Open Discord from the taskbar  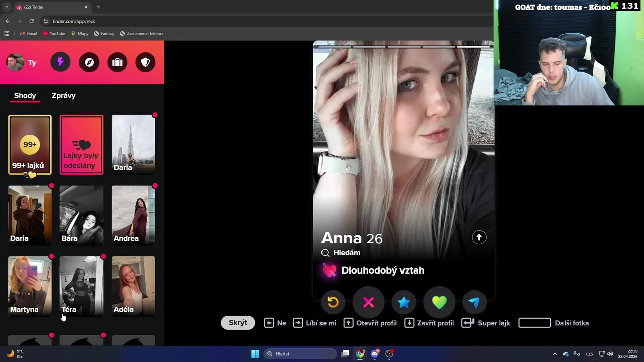[x=375, y=354]
